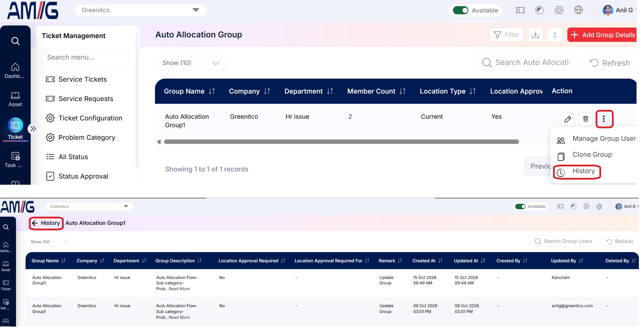644x331 pixels.
Task: Open Ticket Configuration menu item
Action: click(84, 118)
